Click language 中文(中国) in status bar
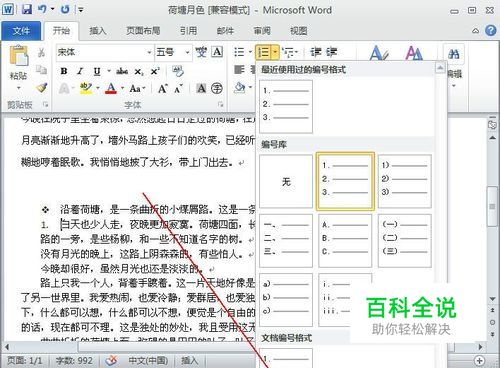Screen dimensions: 500x368 tap(148, 361)
